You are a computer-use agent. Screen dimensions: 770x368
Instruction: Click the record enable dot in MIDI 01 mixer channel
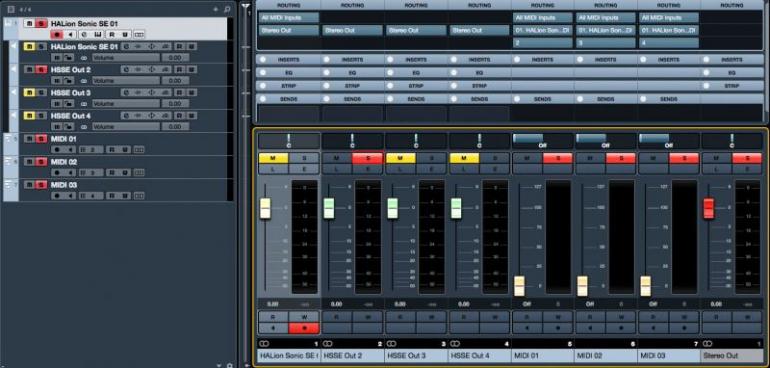tap(558, 328)
